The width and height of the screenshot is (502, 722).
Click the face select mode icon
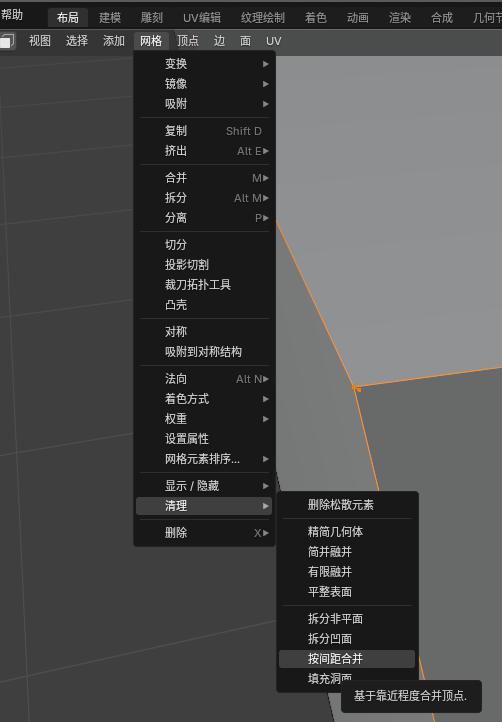click(7, 41)
